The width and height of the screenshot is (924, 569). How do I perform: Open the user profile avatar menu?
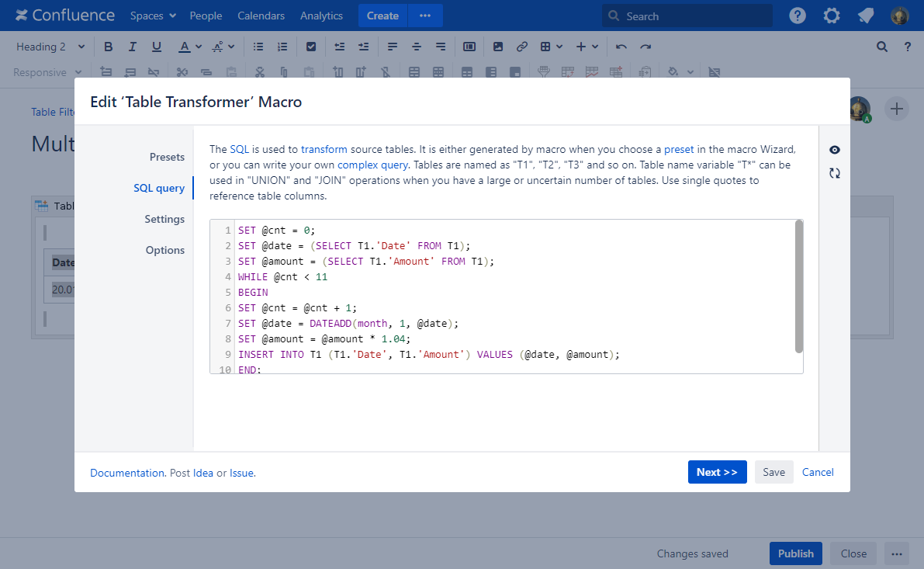900,16
